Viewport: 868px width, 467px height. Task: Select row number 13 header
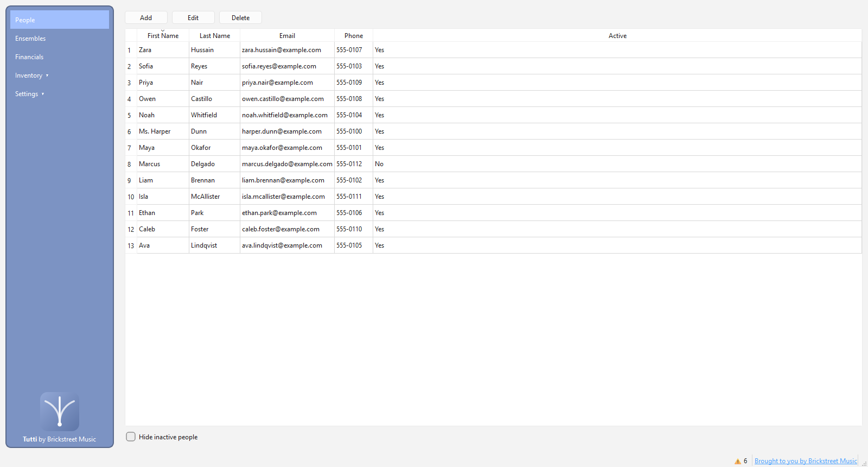(x=131, y=245)
